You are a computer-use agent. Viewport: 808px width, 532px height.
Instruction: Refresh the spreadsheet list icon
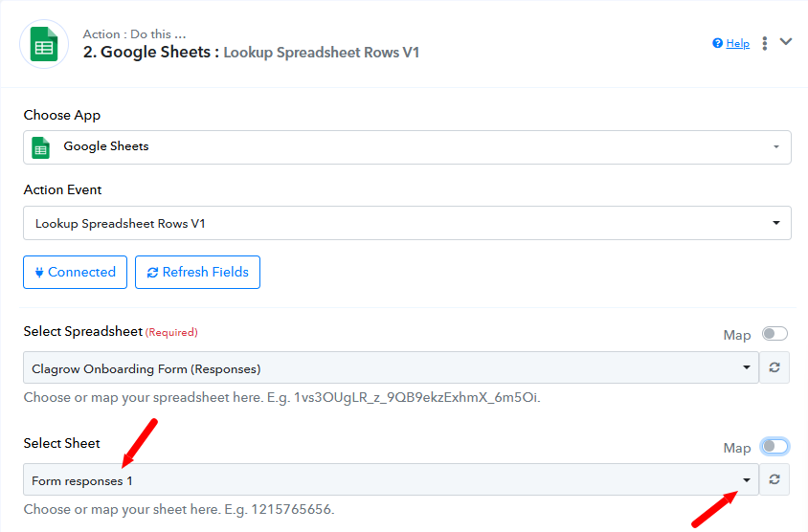pyautogui.click(x=774, y=367)
